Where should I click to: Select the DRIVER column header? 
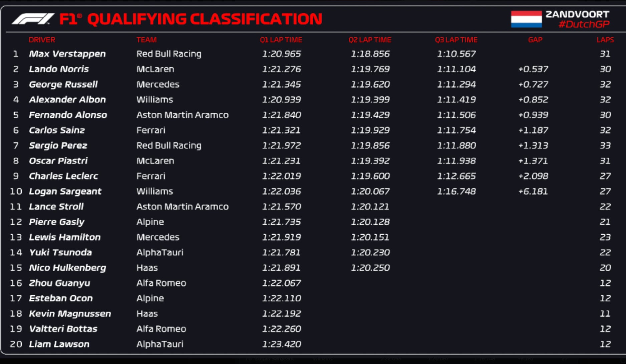pos(42,40)
